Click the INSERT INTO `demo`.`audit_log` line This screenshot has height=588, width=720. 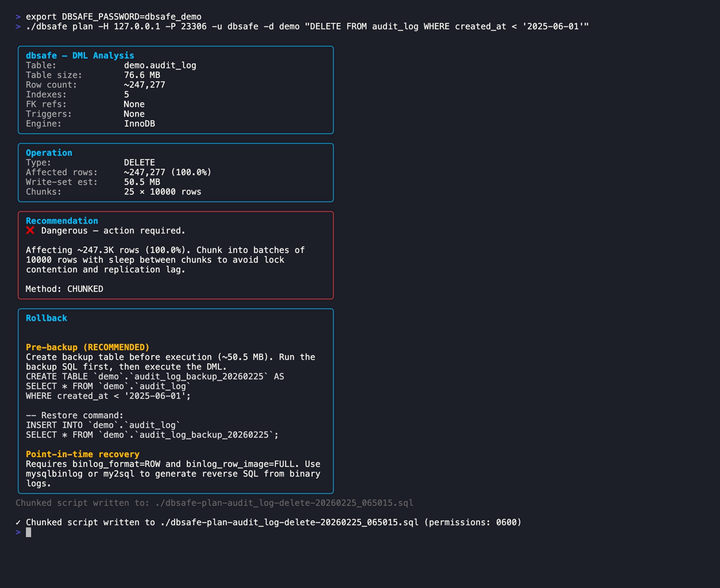point(103,425)
